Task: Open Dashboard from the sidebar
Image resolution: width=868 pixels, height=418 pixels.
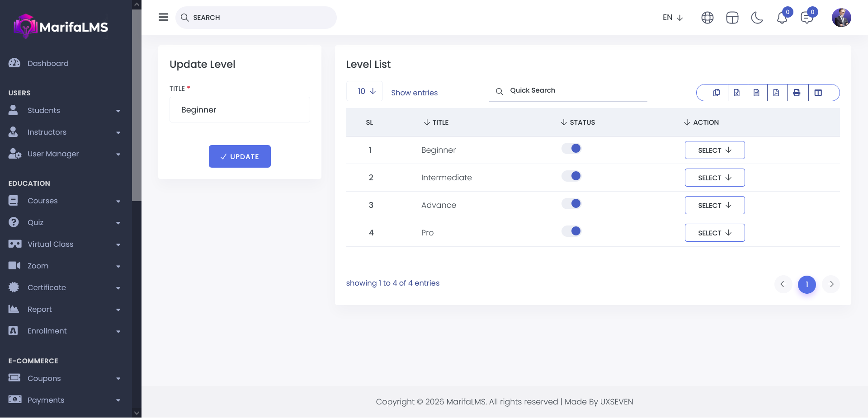Action: (x=48, y=63)
